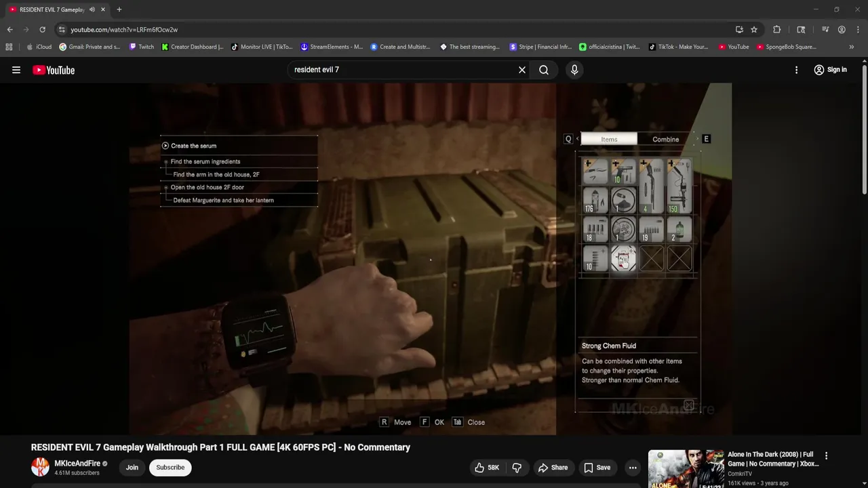
Task: Click the Sign in button
Action: (x=830, y=70)
